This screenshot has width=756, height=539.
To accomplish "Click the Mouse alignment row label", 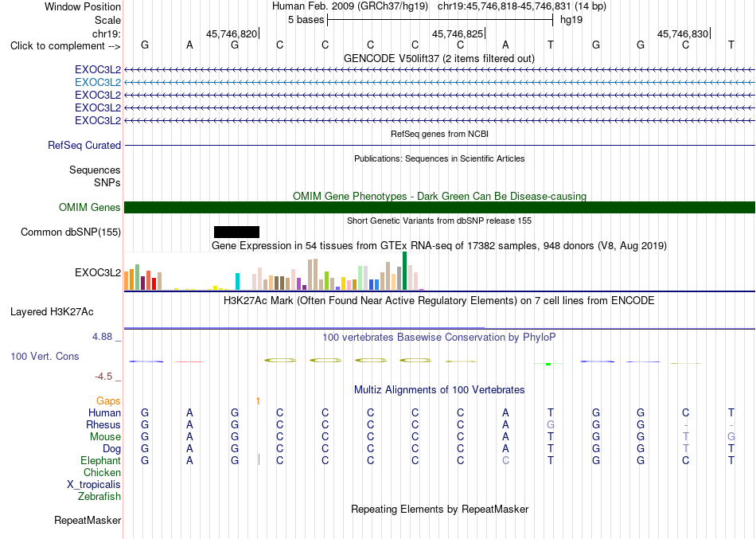I will click(x=105, y=437).
